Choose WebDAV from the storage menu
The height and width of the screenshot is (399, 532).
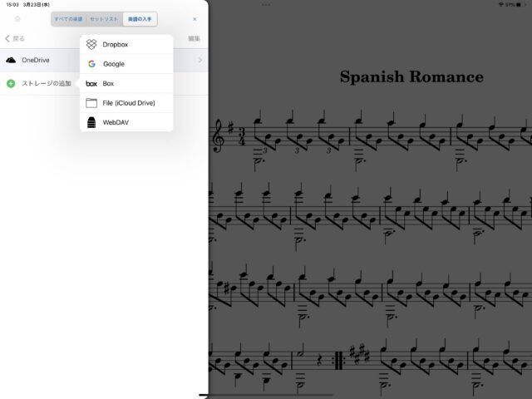(116, 122)
